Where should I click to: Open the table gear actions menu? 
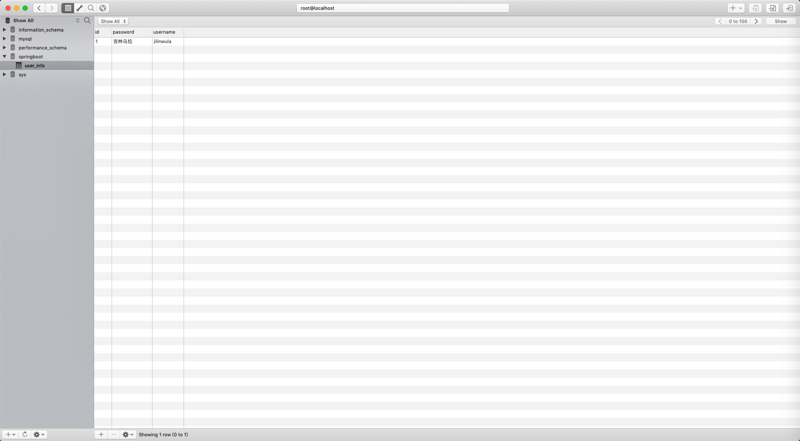tap(128, 434)
